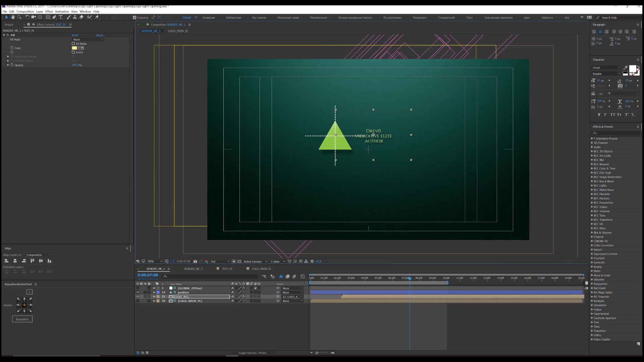Toggle visibility eye of position layer
644x362 pixels.
coord(138,292)
